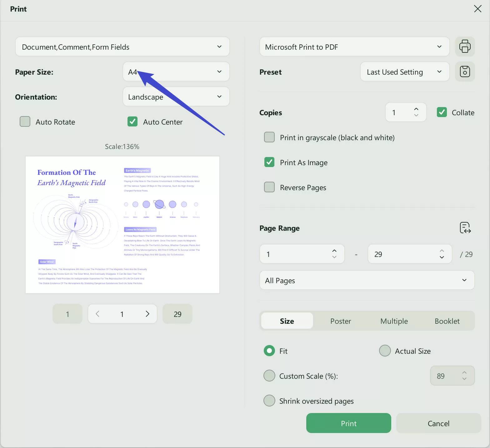Click the reverse page range icon
The image size is (490, 448).
click(x=465, y=228)
